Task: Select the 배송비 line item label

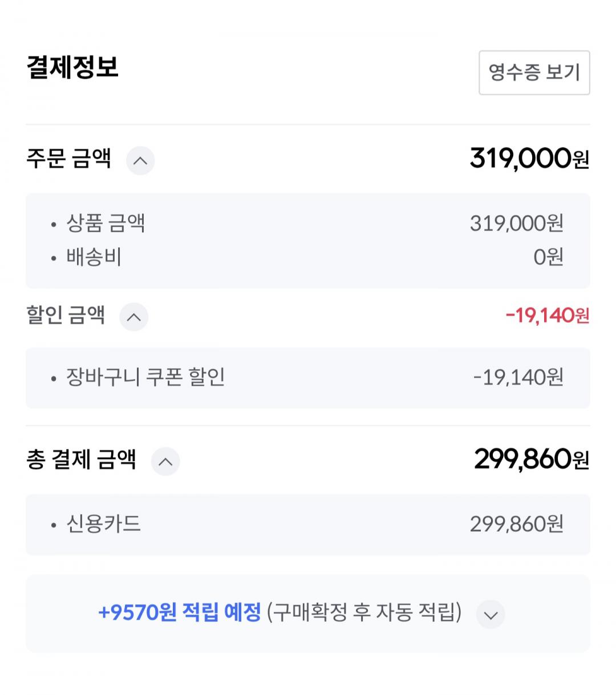Action: point(94,257)
